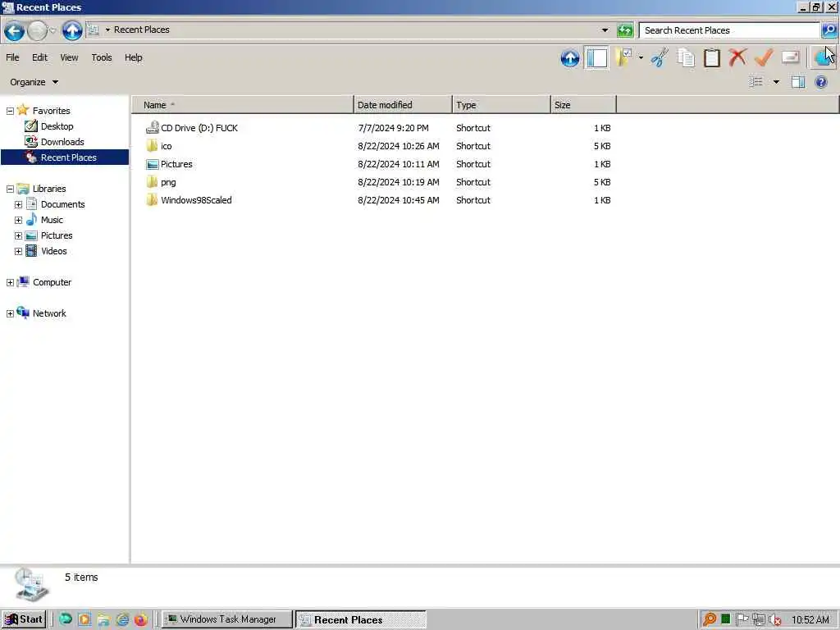Open the dropdown arrow beside Folder Options icon

pyautogui.click(x=641, y=57)
